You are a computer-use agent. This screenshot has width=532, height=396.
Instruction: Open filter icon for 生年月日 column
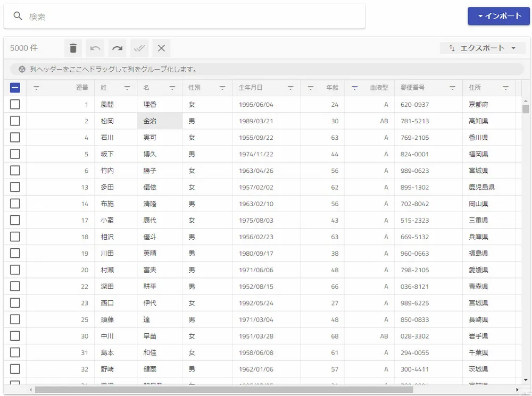[290, 88]
